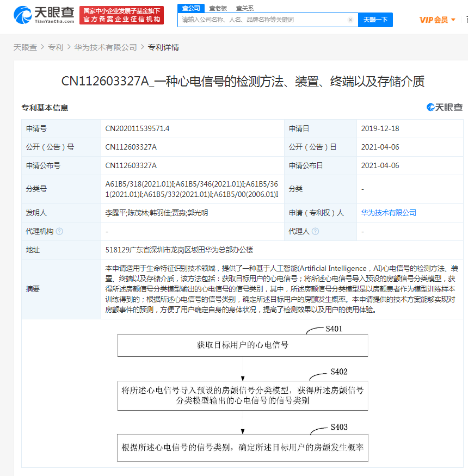Go to 天眼查 breadcrumb home link
This screenshot has height=476, width=468.
[25, 47]
